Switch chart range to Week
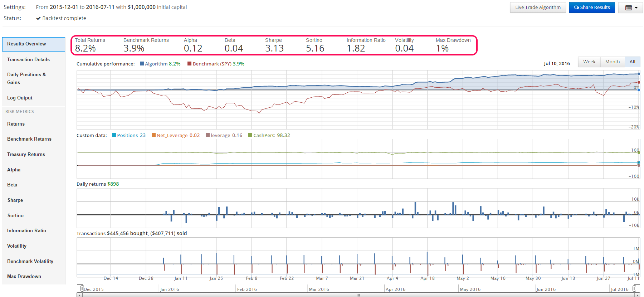Viewport: 644px width, 297px height. coord(589,62)
